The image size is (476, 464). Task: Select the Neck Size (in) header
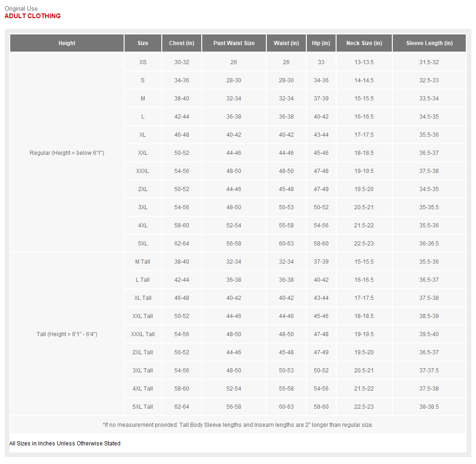364,43
